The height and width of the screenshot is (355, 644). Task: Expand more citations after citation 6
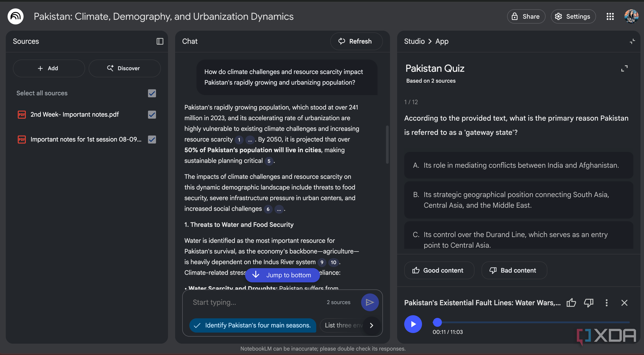(x=279, y=209)
